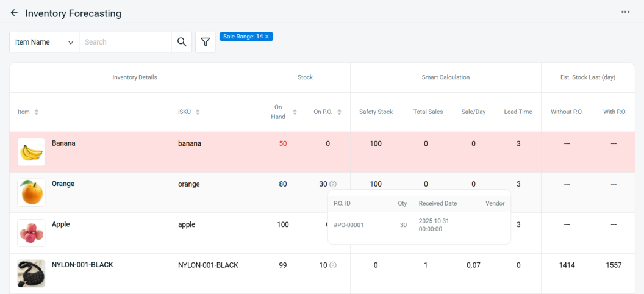Image resolution: width=644 pixels, height=294 pixels.
Task: Sort by the On P.O. column
Action: [x=339, y=112]
